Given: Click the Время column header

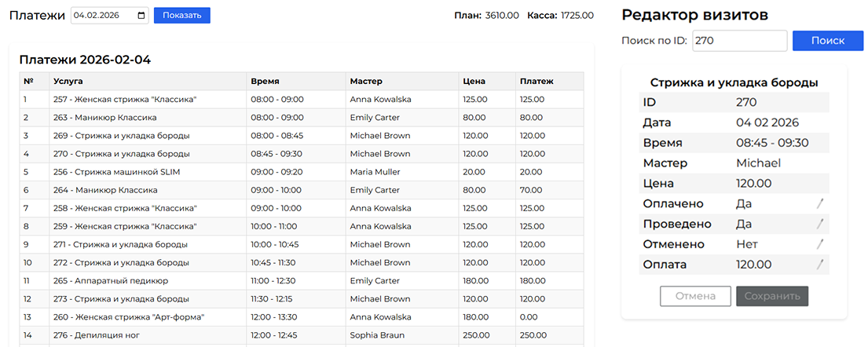Looking at the screenshot, I should [x=265, y=81].
